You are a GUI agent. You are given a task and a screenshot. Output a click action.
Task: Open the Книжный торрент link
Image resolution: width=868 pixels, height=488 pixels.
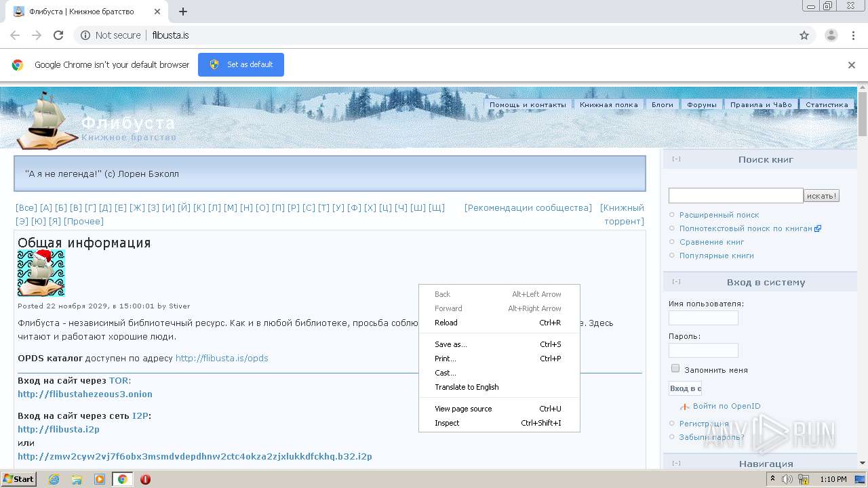[x=623, y=215]
